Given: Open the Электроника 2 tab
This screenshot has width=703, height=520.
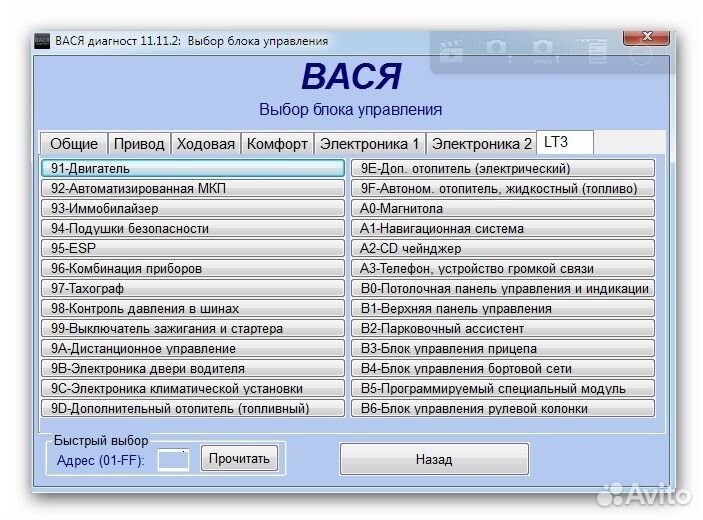Looking at the screenshot, I should (481, 144).
